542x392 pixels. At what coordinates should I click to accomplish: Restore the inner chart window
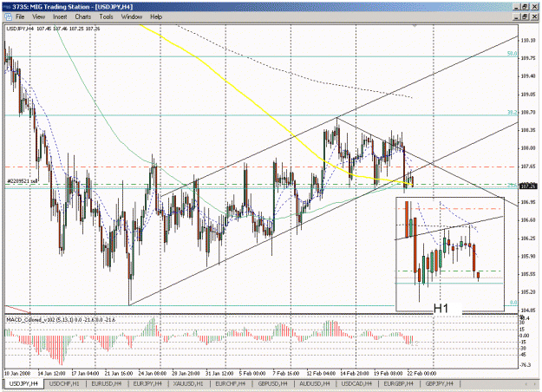pos(525,16)
